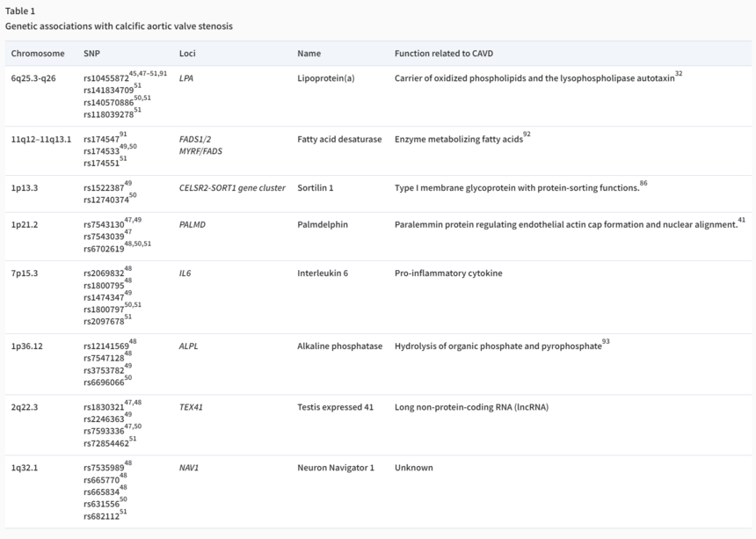Click the 'Loci' column header
756x539 pixels.
click(x=187, y=54)
